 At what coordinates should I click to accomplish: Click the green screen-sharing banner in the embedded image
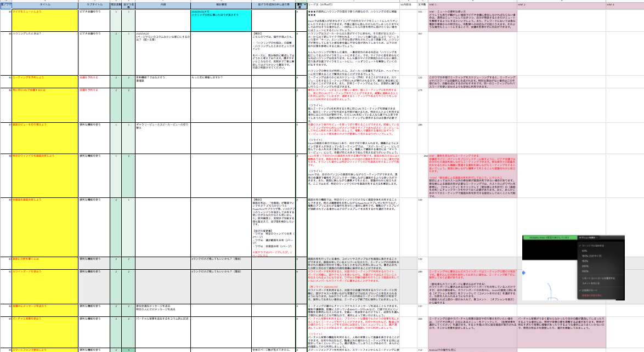click(549, 237)
